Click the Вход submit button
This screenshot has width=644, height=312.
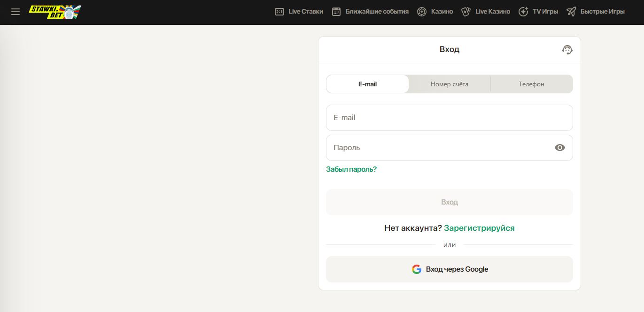click(450, 202)
